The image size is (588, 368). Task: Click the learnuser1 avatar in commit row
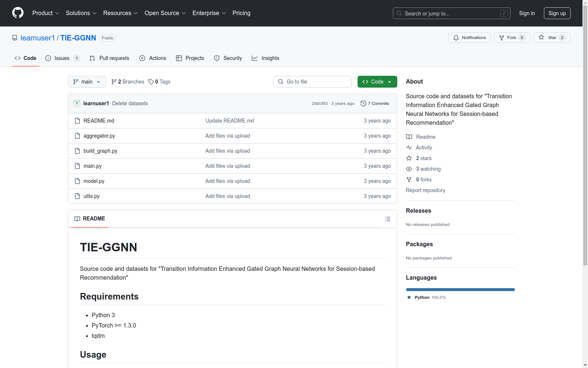(x=77, y=103)
